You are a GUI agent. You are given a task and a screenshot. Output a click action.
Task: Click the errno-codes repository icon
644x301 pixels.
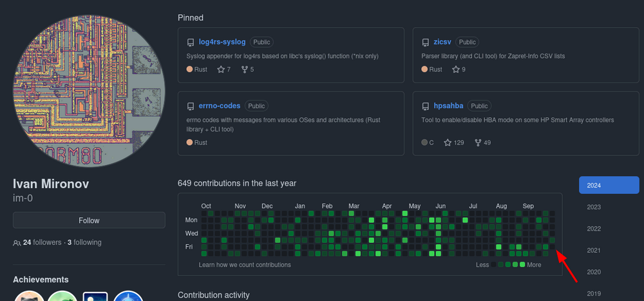pyautogui.click(x=190, y=106)
